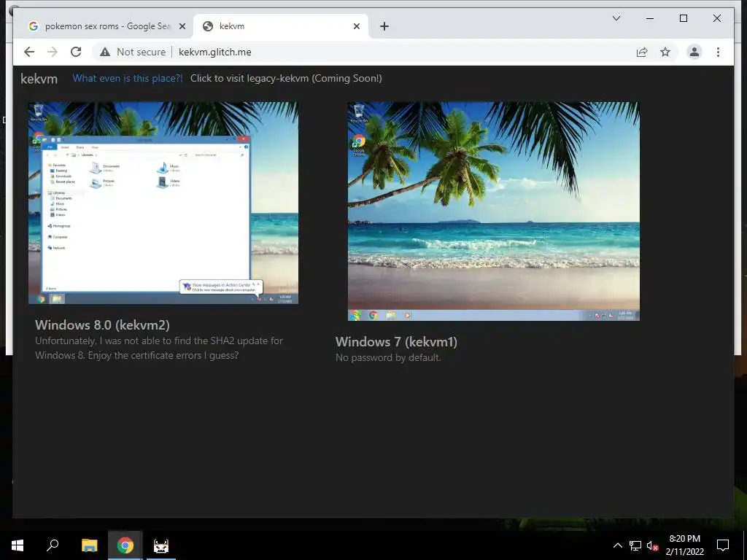Open the network status tray icon
The height and width of the screenshot is (560, 747).
coord(635,545)
